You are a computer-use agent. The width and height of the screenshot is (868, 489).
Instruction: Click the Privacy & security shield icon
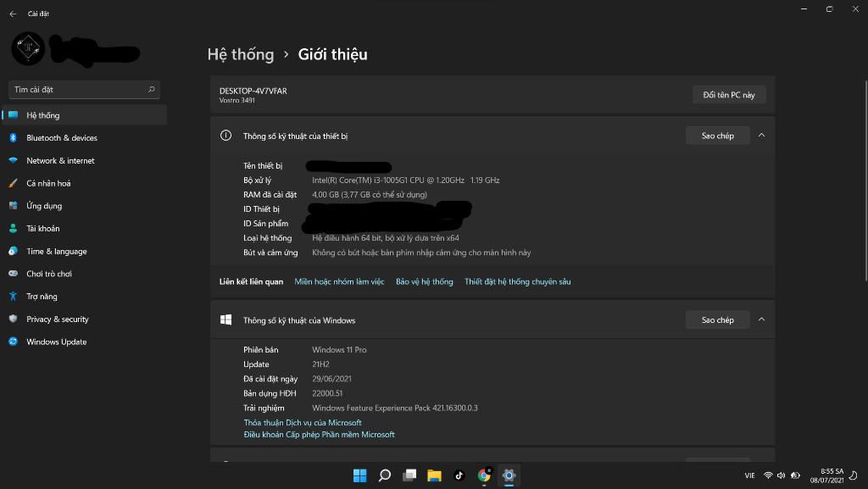pos(14,320)
